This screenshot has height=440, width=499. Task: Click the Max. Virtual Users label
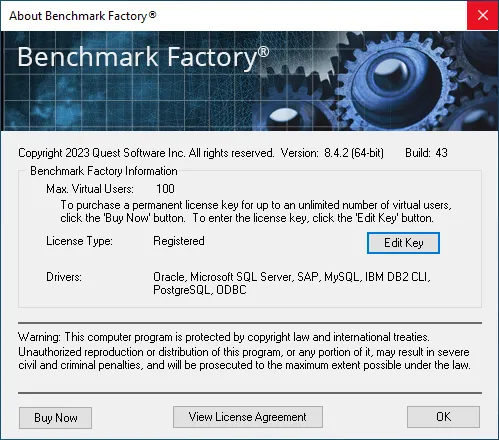[90, 189]
